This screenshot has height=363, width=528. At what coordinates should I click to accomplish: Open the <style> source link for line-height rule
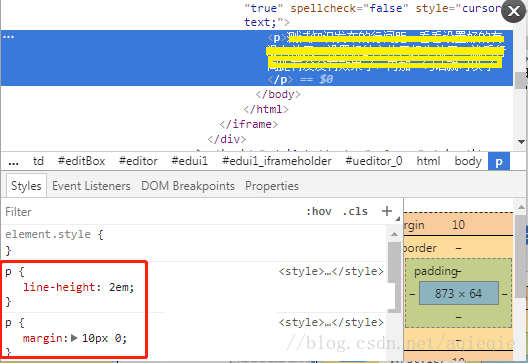click(331, 271)
